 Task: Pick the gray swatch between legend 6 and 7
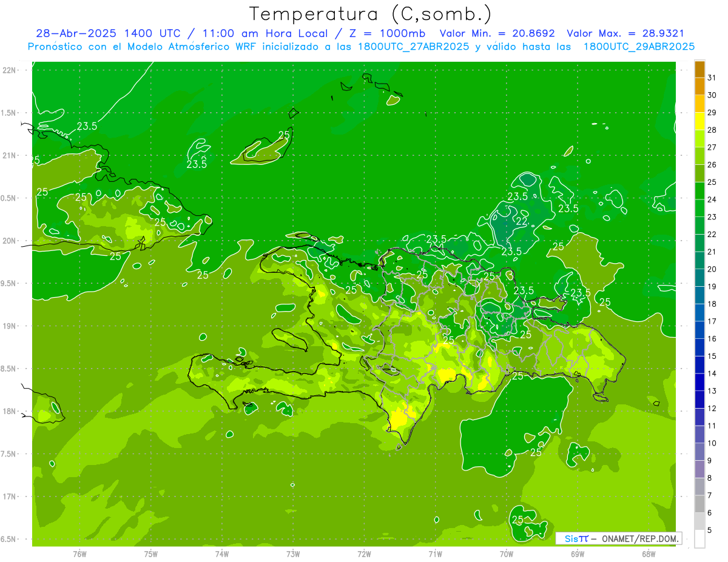[699, 504]
